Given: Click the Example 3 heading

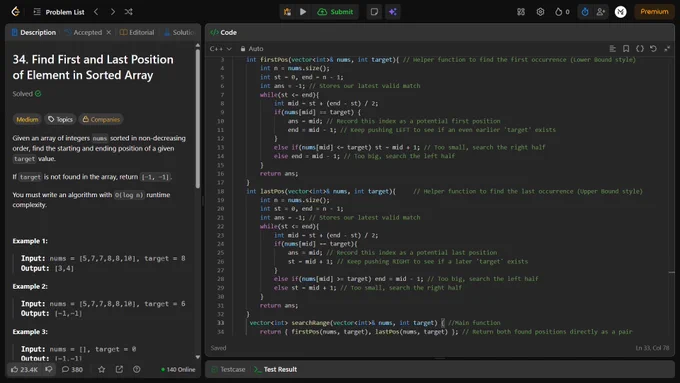Looking at the screenshot, I should pos(30,332).
